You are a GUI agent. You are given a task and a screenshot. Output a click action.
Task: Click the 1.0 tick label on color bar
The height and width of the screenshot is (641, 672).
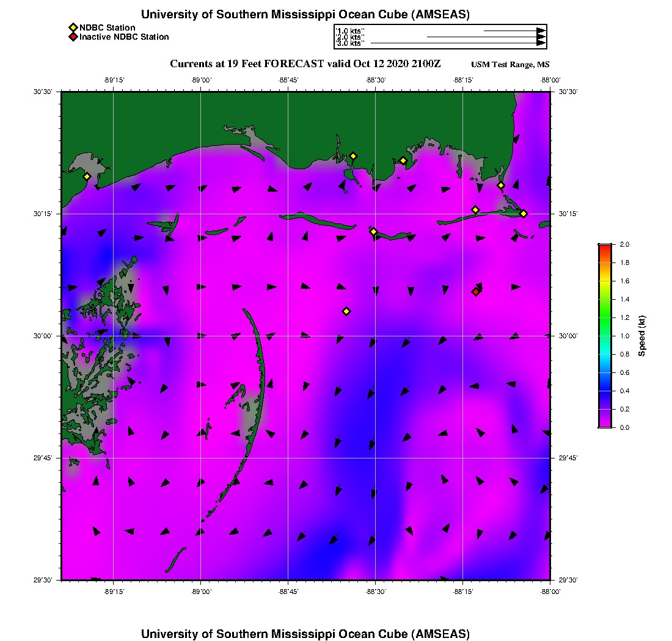pos(624,336)
